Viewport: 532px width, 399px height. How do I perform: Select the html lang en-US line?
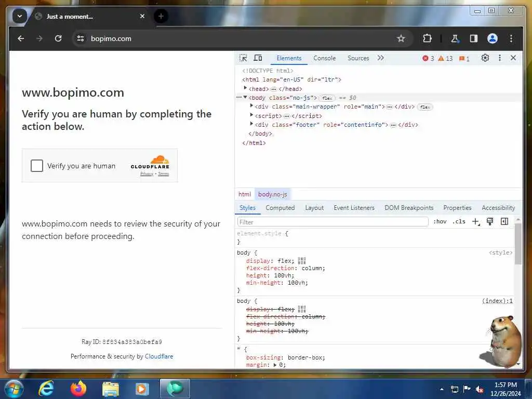pos(291,79)
